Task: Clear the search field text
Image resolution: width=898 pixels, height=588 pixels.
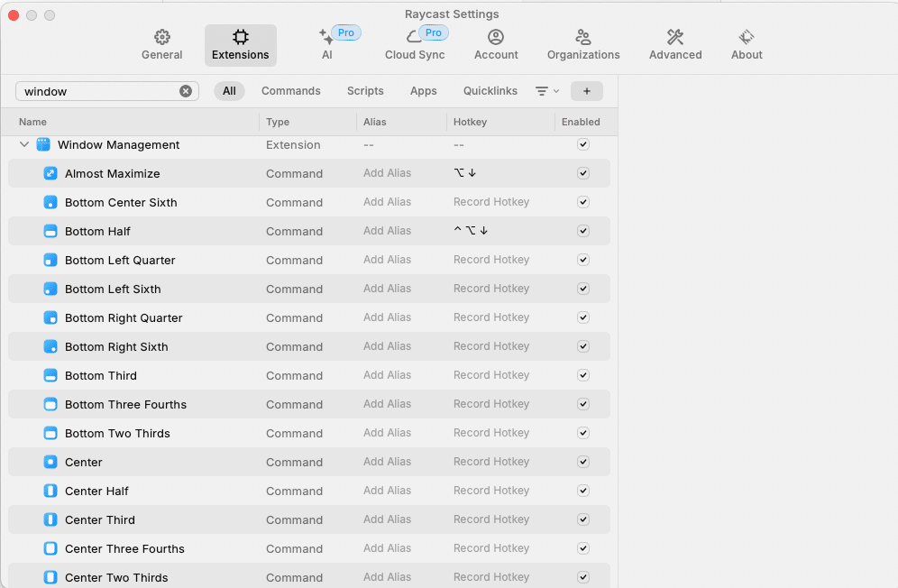Action: 186,91
